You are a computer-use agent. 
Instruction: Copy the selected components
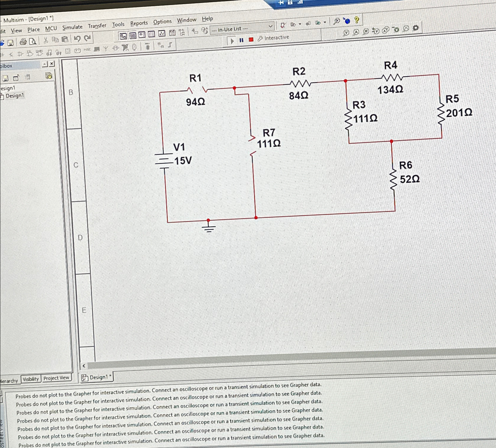point(55,39)
